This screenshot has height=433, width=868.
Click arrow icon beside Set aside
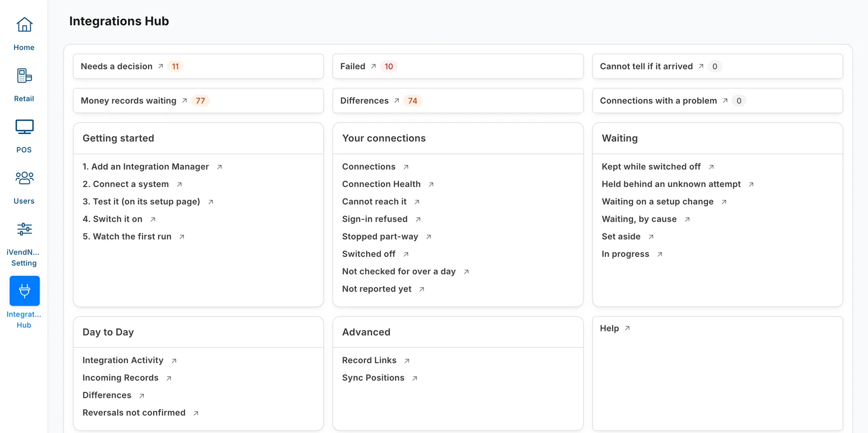651,237
